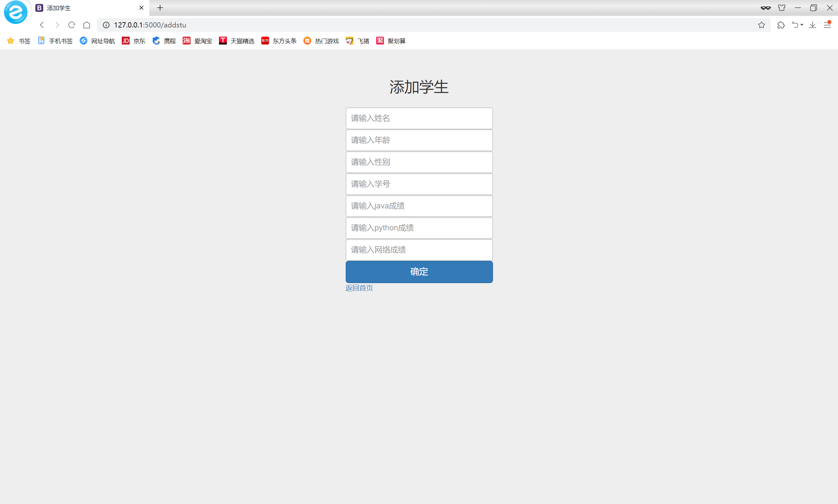Image resolution: width=838 pixels, height=504 pixels.
Task: Open the 天猫精选 bookmark shortcut
Action: (x=237, y=41)
